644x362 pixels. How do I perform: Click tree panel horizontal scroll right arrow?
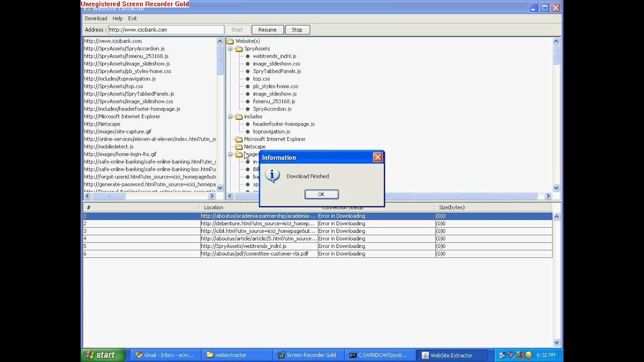(x=548, y=196)
